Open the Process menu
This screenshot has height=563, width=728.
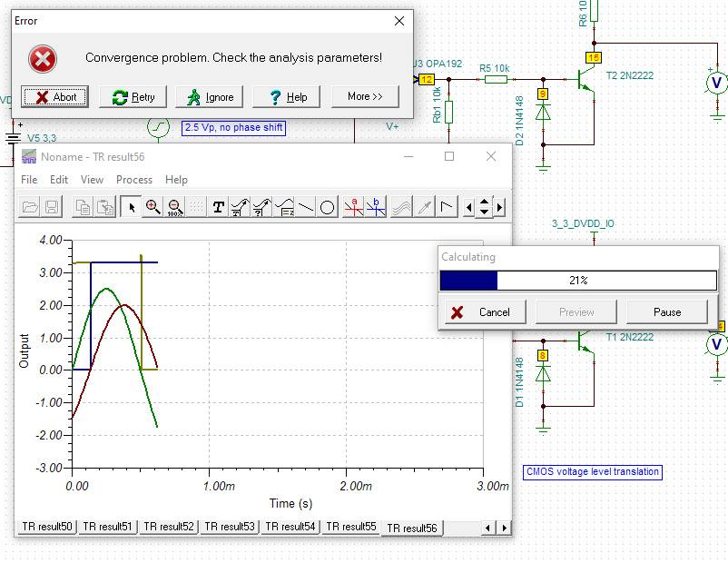(134, 180)
